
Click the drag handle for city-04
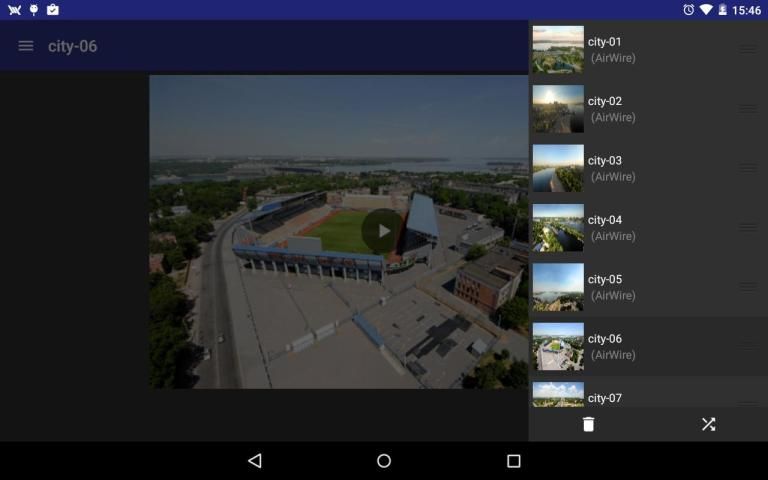[x=747, y=228]
